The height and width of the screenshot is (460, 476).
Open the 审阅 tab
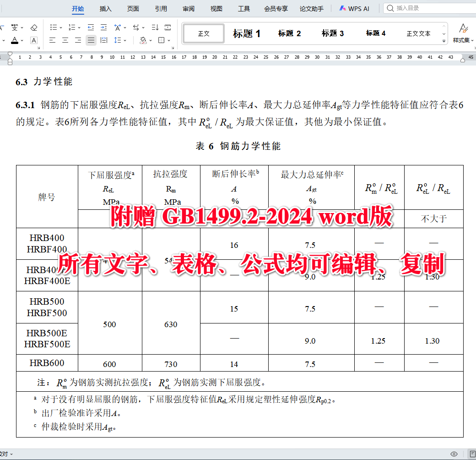pyautogui.click(x=189, y=9)
